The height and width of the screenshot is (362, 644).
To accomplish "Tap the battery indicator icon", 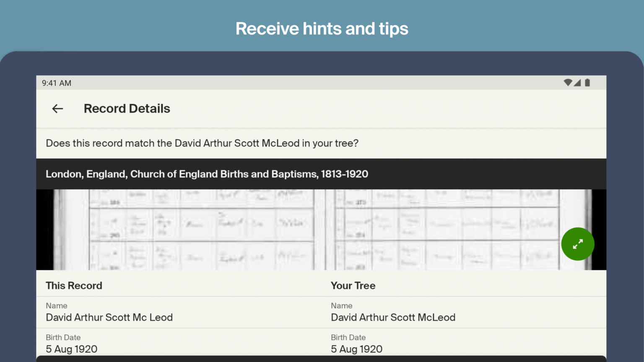I will click(587, 83).
